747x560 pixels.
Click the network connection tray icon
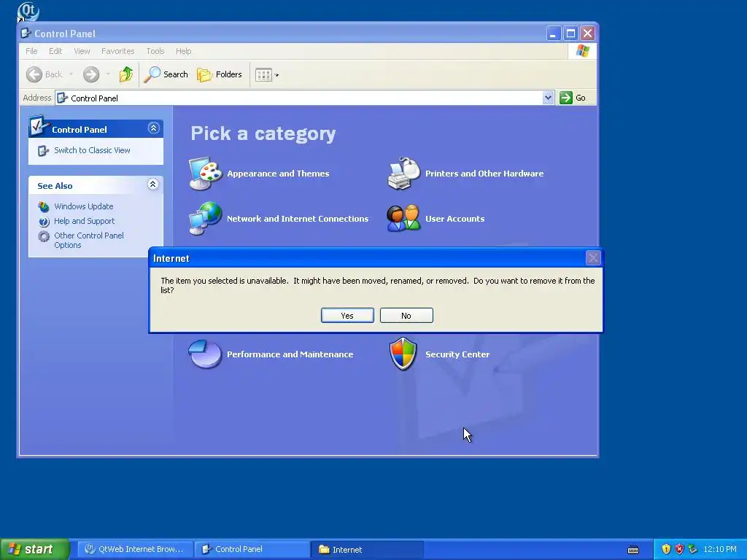coord(693,549)
